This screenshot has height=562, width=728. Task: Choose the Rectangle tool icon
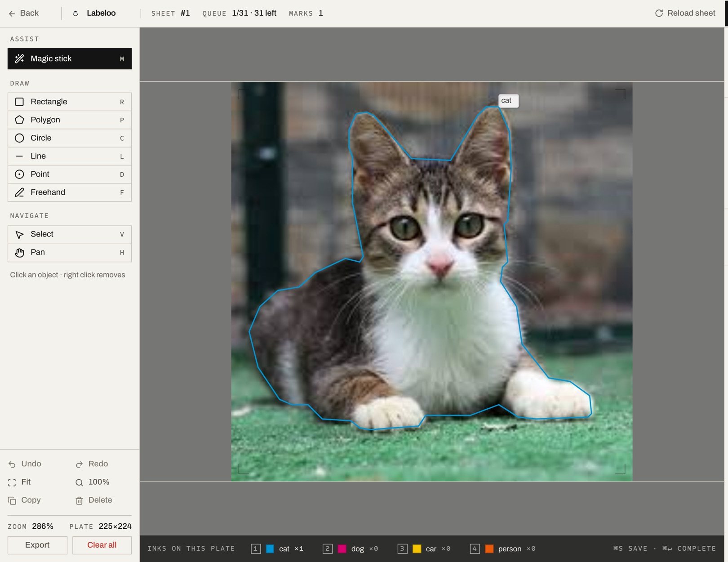[19, 102]
